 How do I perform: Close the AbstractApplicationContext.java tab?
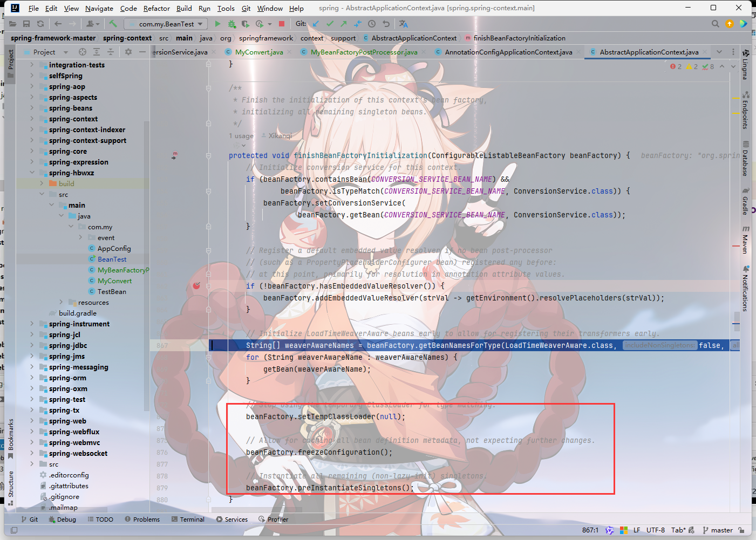(x=705, y=52)
